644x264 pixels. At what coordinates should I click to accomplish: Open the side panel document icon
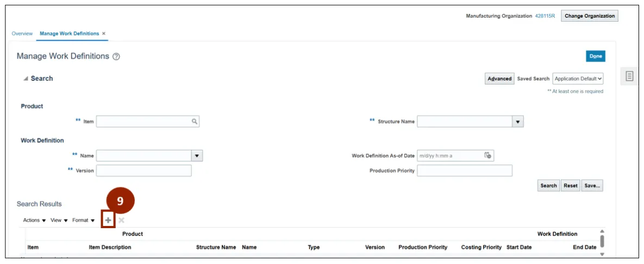tap(629, 76)
